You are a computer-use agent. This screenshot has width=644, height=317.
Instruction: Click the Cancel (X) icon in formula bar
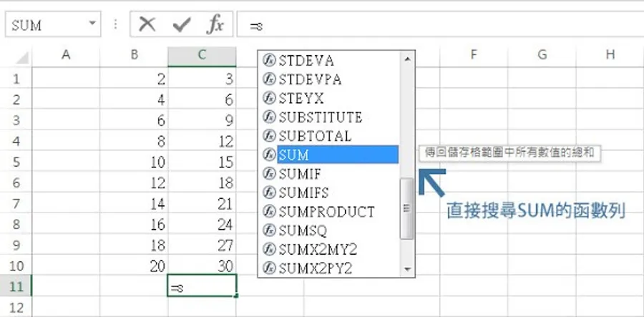[147, 25]
